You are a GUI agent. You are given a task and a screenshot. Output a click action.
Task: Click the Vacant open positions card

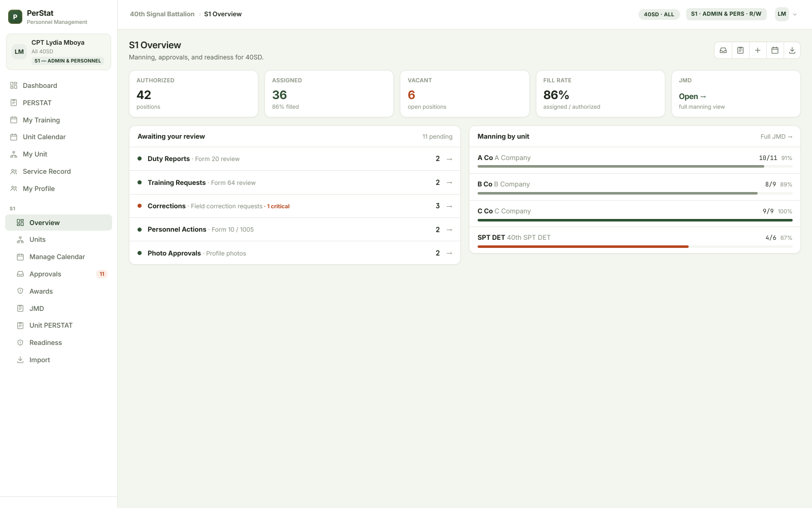(465, 94)
